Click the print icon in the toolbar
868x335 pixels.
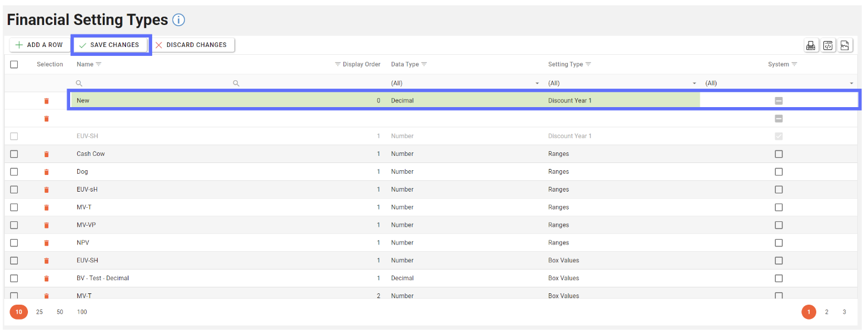click(810, 45)
